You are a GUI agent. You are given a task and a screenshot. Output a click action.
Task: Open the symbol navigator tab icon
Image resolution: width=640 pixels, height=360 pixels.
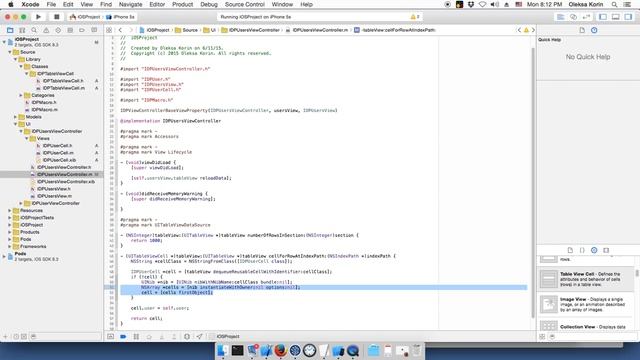tap(22, 30)
